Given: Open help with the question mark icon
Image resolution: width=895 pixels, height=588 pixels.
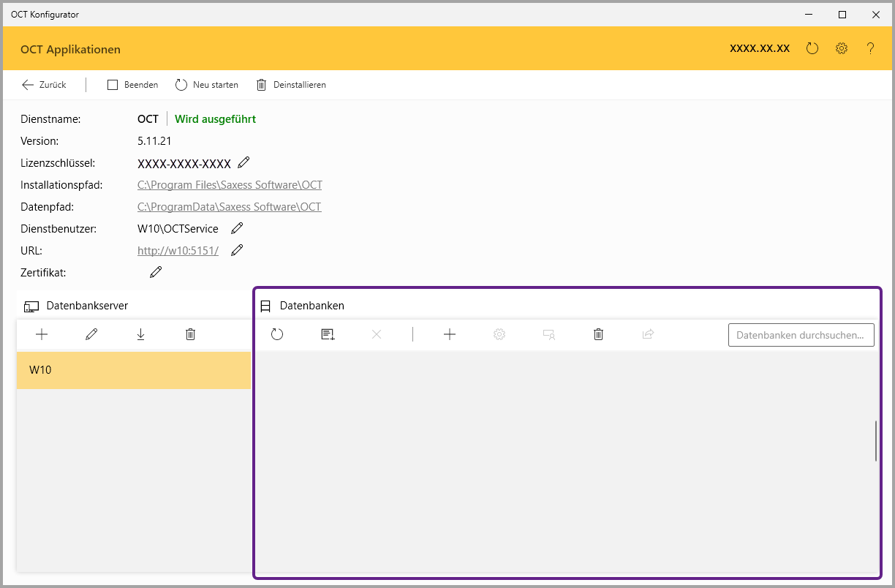Looking at the screenshot, I should pyautogui.click(x=870, y=49).
